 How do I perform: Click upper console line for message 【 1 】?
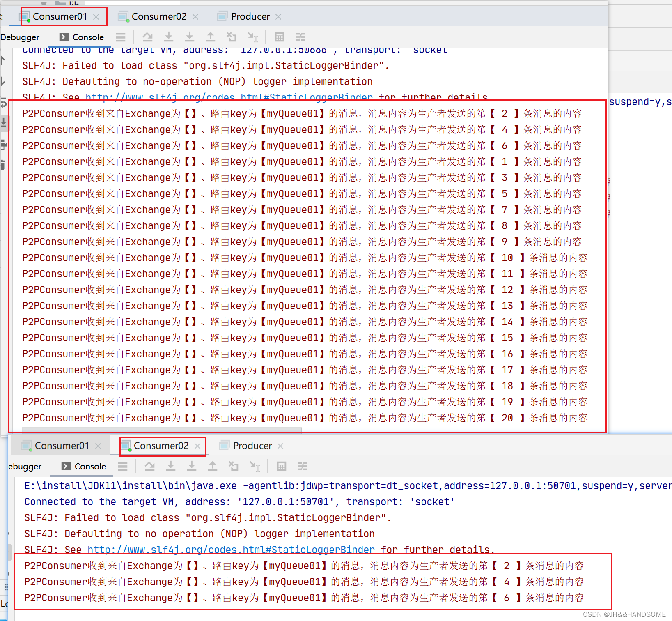pos(302,162)
